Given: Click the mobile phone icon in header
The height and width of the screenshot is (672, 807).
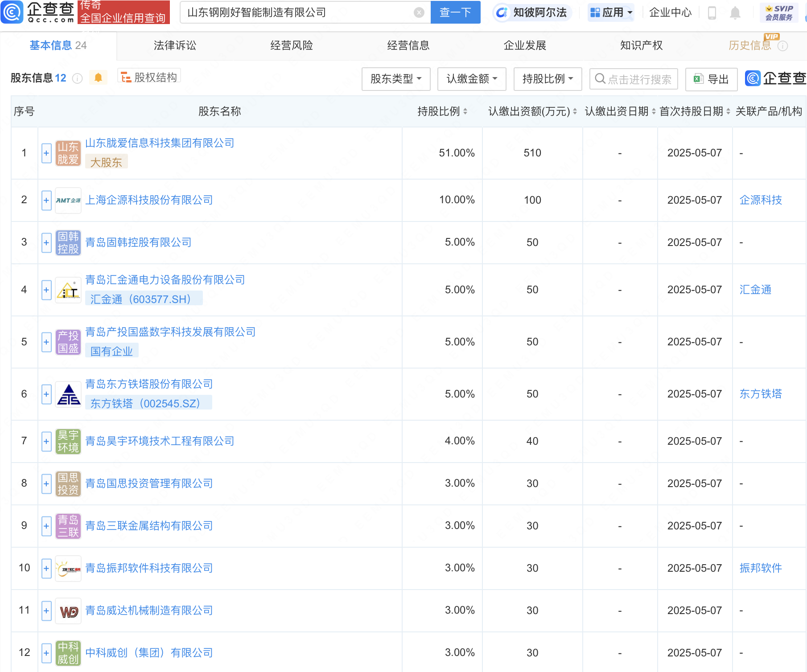Looking at the screenshot, I should click(712, 13).
